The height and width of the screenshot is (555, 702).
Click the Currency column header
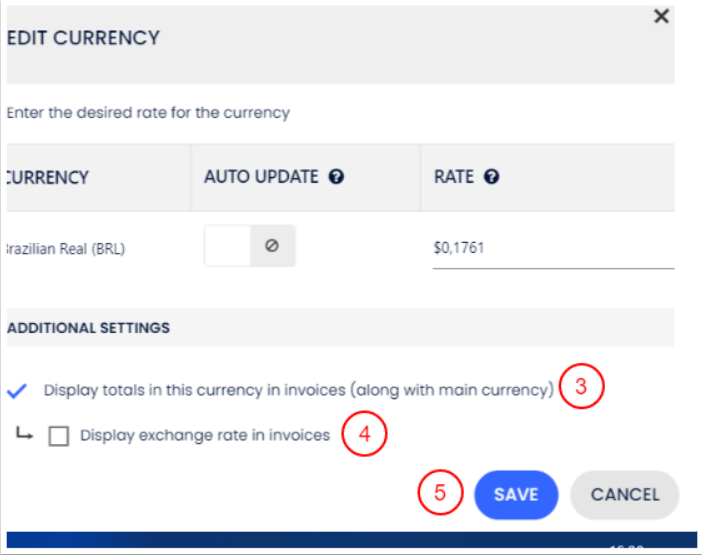[47, 177]
